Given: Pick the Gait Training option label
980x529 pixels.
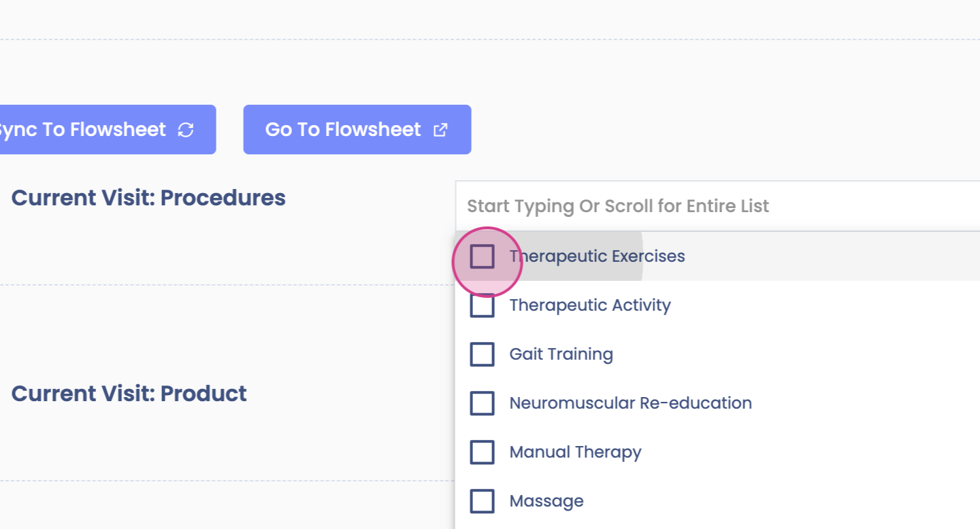Looking at the screenshot, I should pyautogui.click(x=561, y=354).
